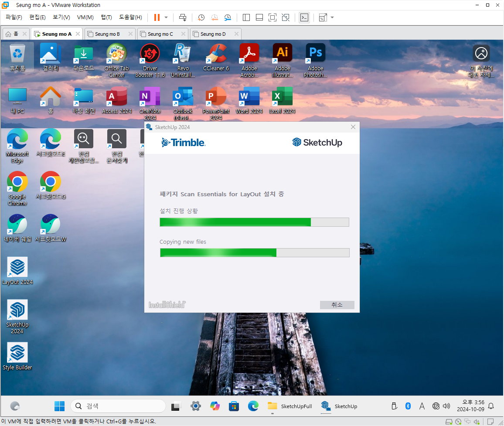Select the 한컴 문서찾기 desktop icon
Screen dimensions: 504x426
tap(117, 146)
